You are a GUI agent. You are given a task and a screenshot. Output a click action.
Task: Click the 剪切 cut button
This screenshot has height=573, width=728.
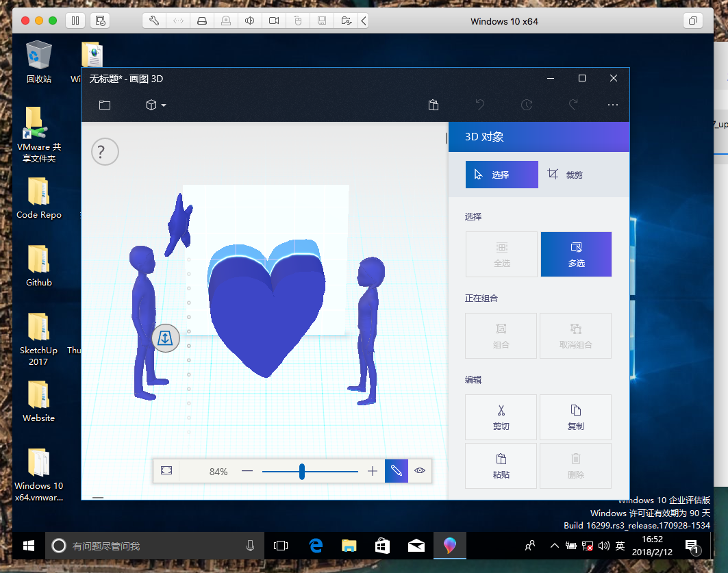click(x=501, y=417)
